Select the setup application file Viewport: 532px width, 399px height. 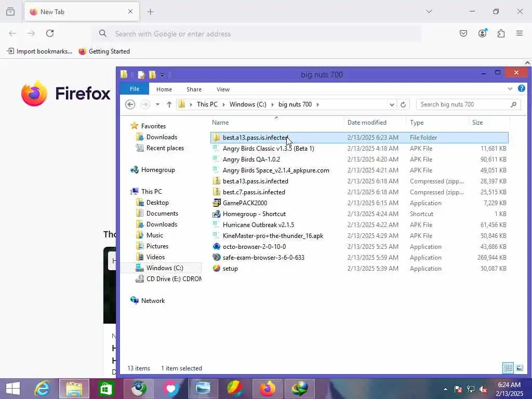pos(360,269)
